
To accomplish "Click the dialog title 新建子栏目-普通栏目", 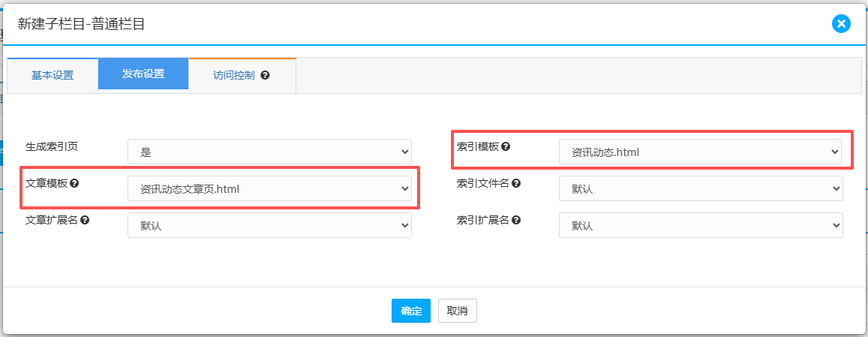I will point(81,25).
